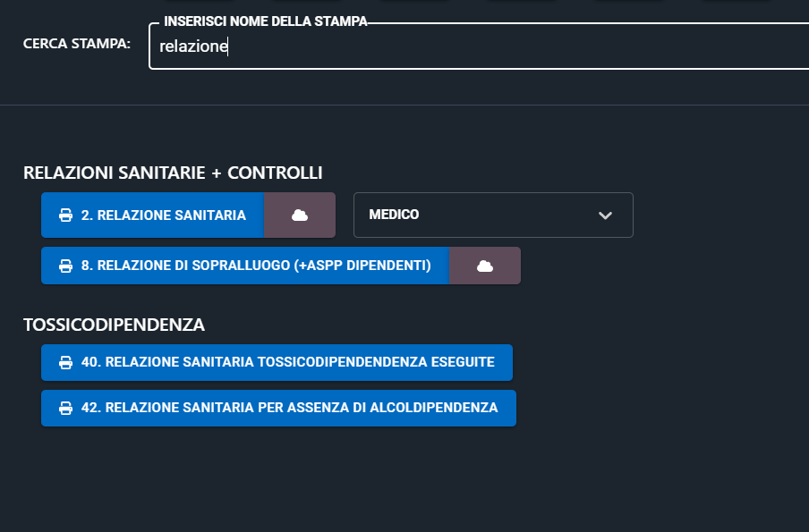Focus the print name search field
This screenshot has width=809, height=532.
[479, 46]
